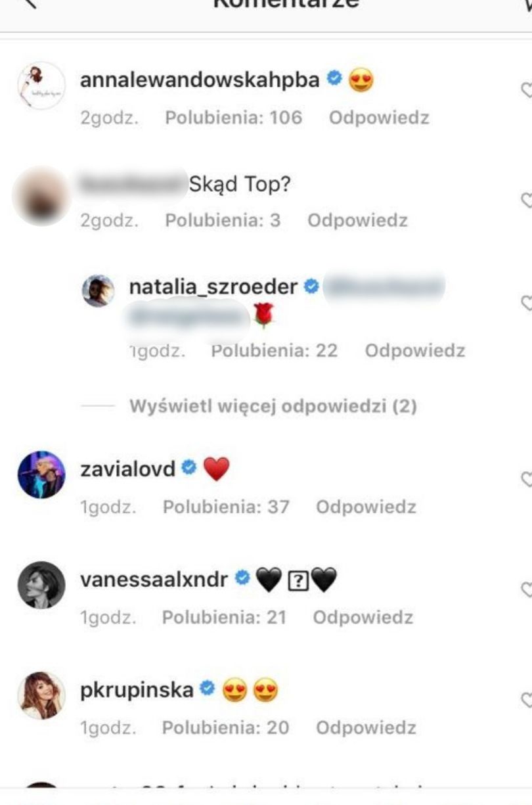Open natalia_szroeder avatar

coord(99,290)
